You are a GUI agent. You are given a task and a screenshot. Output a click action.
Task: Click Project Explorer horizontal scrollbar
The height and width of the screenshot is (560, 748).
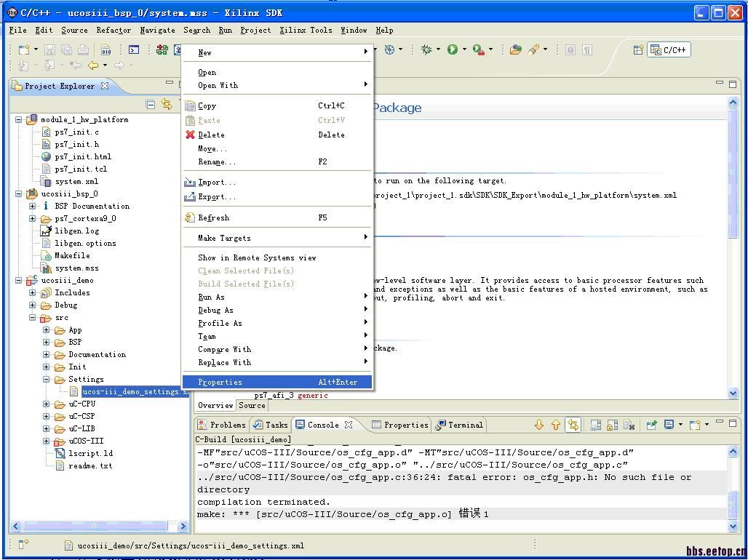pos(95,526)
